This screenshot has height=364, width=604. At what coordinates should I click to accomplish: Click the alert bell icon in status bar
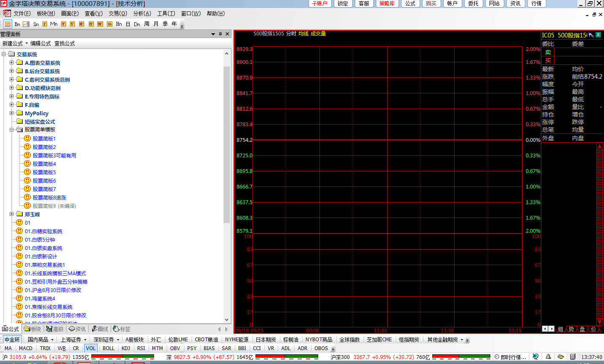click(x=548, y=356)
